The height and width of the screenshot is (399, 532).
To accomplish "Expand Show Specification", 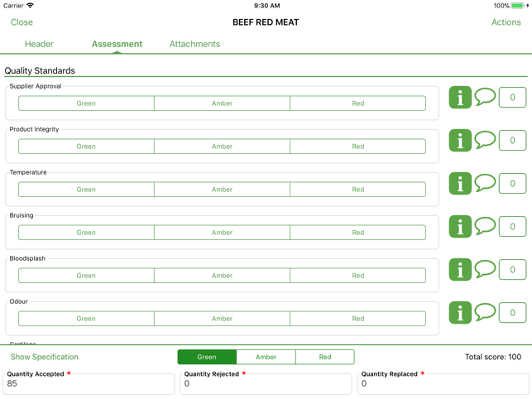I will pyautogui.click(x=45, y=358).
